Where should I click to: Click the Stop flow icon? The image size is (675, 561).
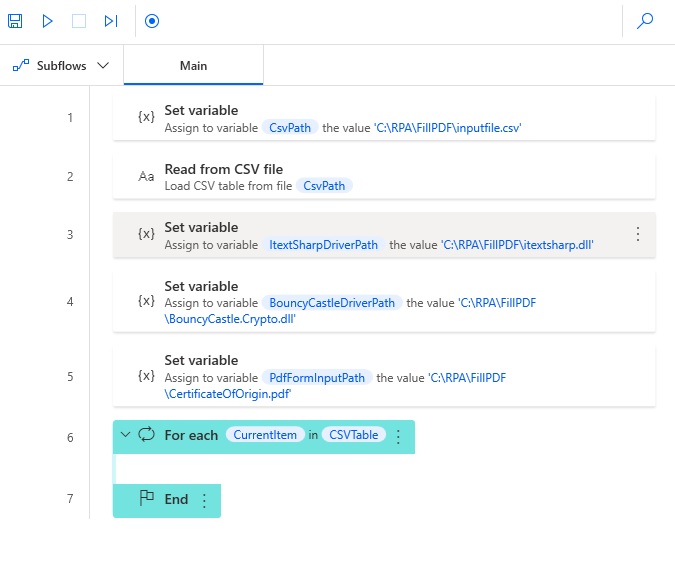tap(79, 21)
